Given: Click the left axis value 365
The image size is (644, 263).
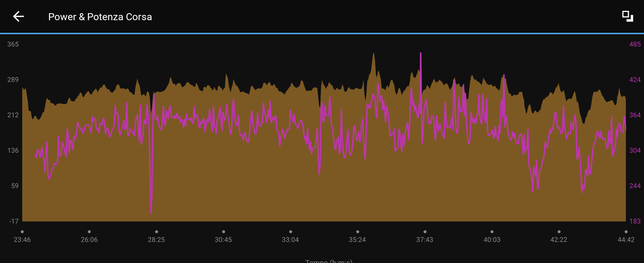Looking at the screenshot, I should [13, 44].
